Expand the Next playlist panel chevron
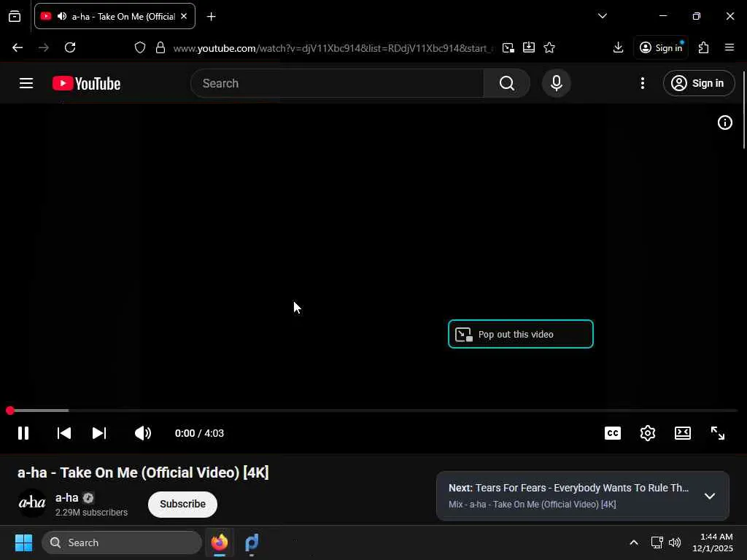 (x=709, y=496)
